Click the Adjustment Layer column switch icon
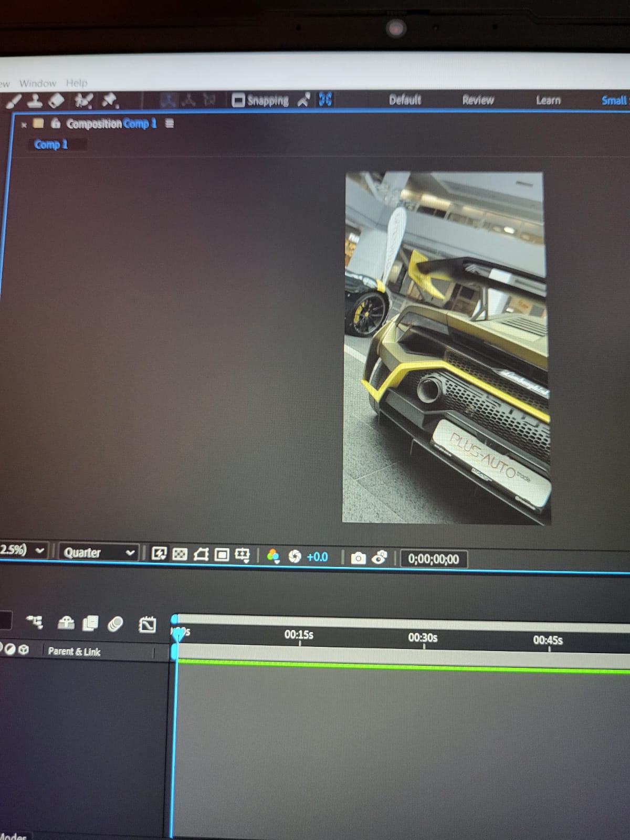Viewport: 630px width, 840px height. (x=10, y=649)
